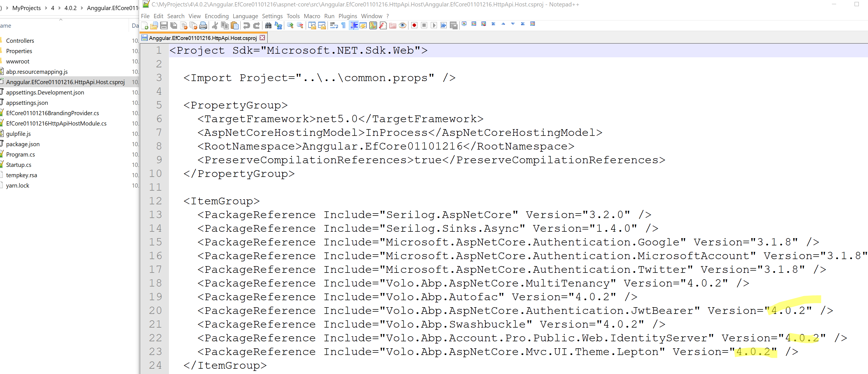This screenshot has height=374, width=868.
Task: Select appsettings.json in file list
Action: pyautogui.click(x=27, y=103)
